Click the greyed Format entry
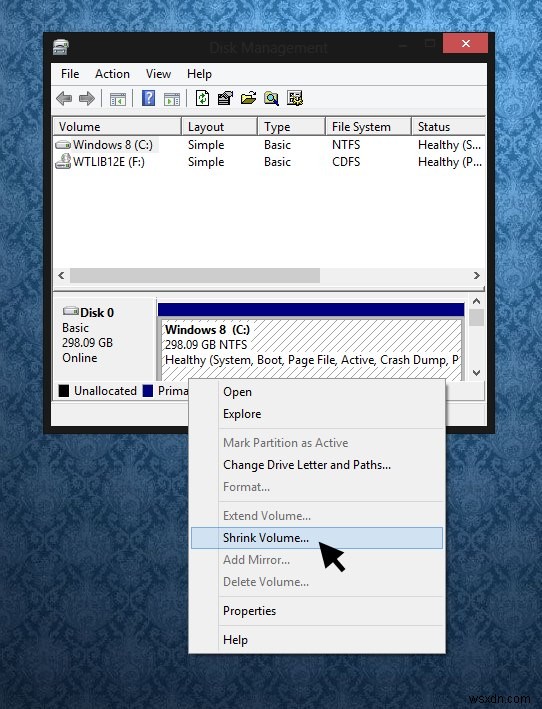The width and height of the screenshot is (542, 709). (317, 487)
